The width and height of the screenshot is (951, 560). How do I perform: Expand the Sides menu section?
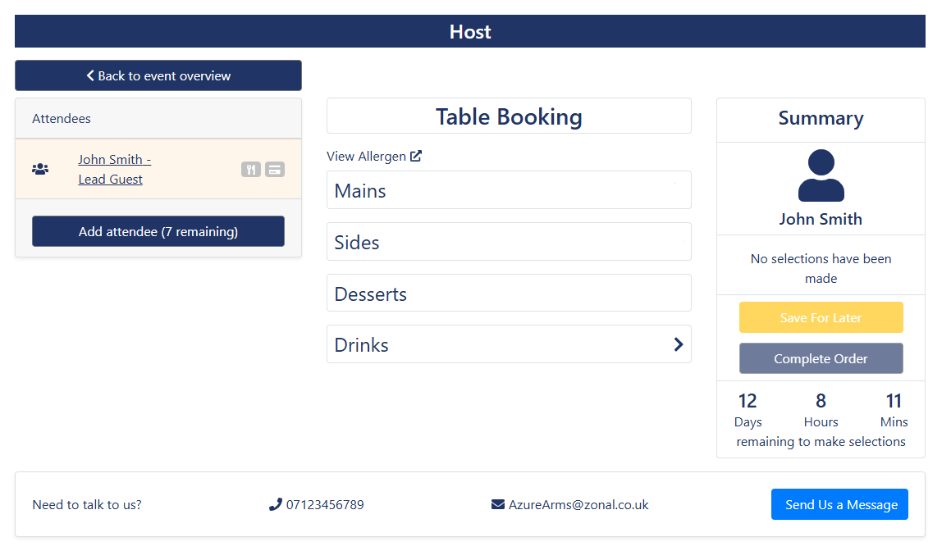pyautogui.click(x=508, y=242)
